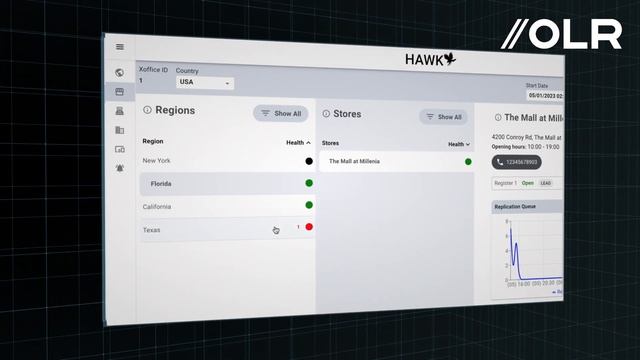The width and height of the screenshot is (640, 360).
Task: Click the HAWK logo
Action: pyautogui.click(x=430, y=60)
